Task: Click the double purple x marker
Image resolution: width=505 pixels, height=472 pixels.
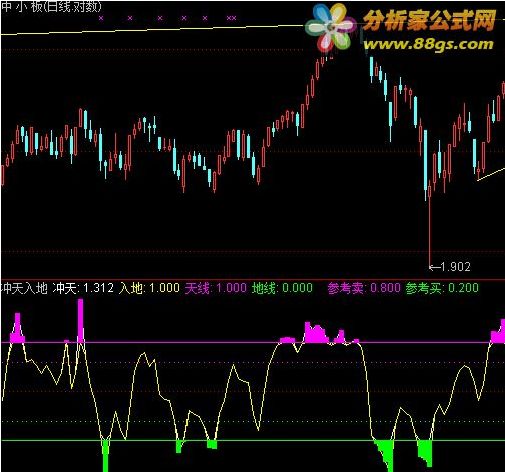Action: pos(231,18)
